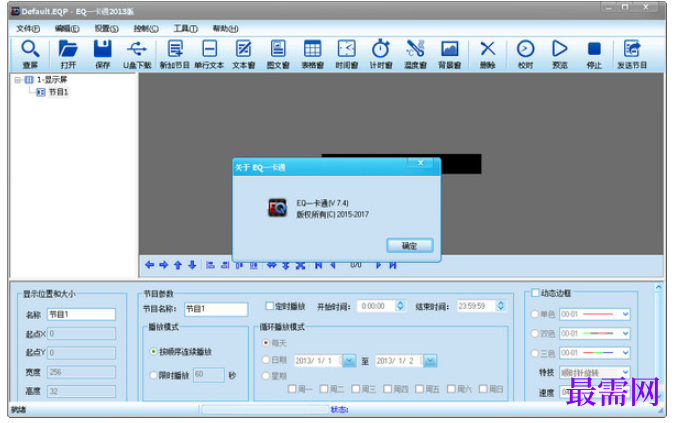Check the 周日 checkbox
Viewport: 678px width, 423px height.
(x=483, y=389)
